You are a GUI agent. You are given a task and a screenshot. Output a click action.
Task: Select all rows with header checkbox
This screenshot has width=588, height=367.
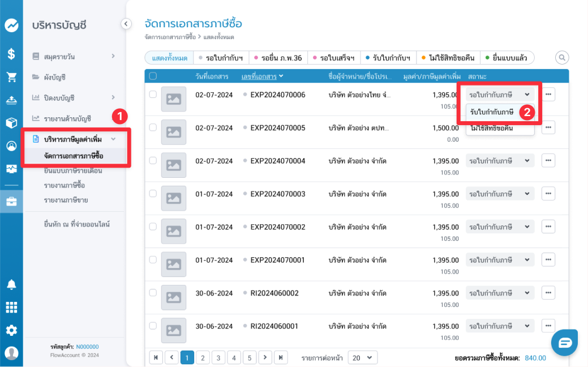coord(153,76)
